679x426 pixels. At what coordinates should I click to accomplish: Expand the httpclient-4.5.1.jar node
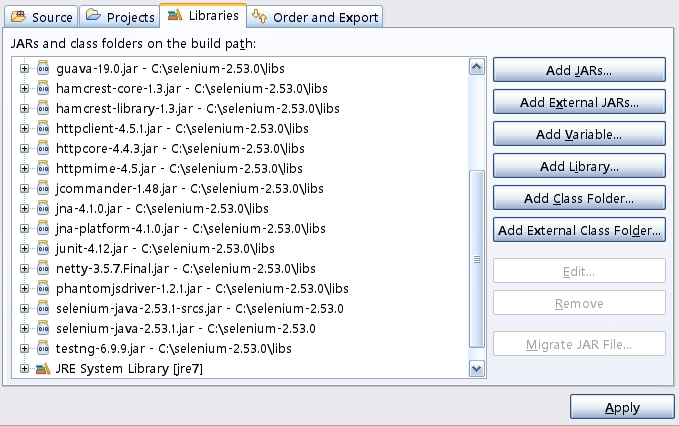tap(24, 128)
